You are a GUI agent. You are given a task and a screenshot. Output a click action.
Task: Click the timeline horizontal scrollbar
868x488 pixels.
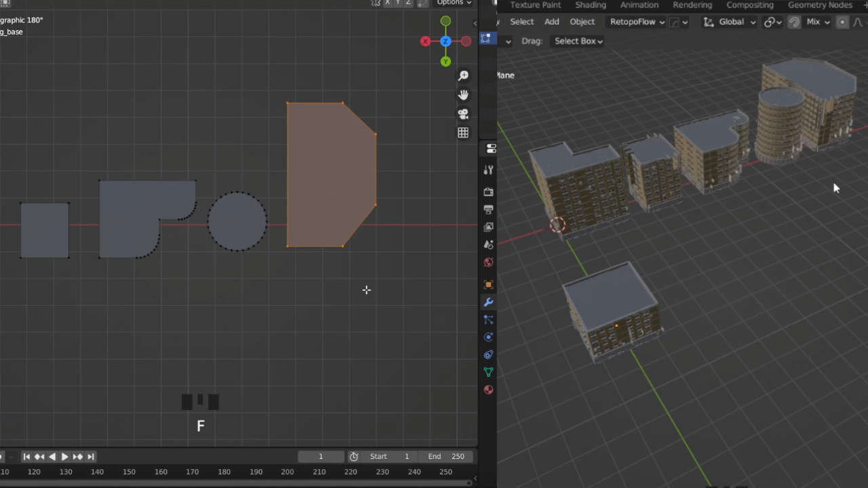click(x=237, y=483)
